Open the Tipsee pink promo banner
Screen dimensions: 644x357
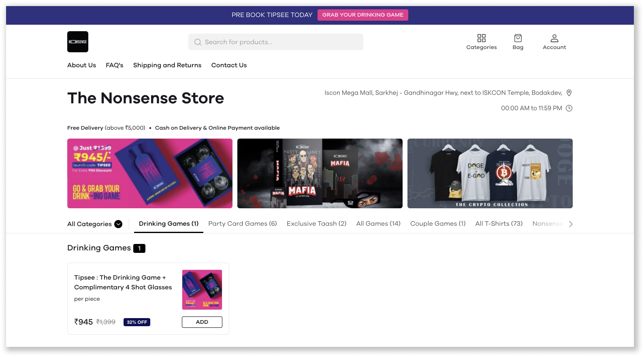point(150,173)
